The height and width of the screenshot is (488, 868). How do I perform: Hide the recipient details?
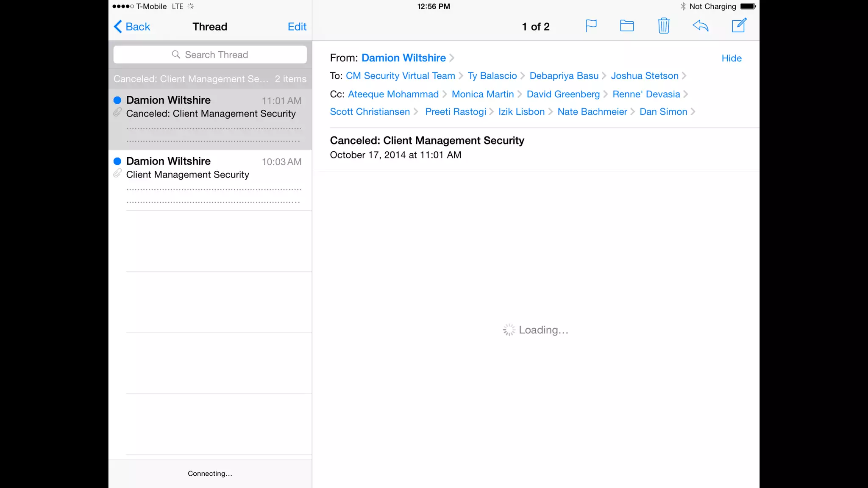click(732, 58)
